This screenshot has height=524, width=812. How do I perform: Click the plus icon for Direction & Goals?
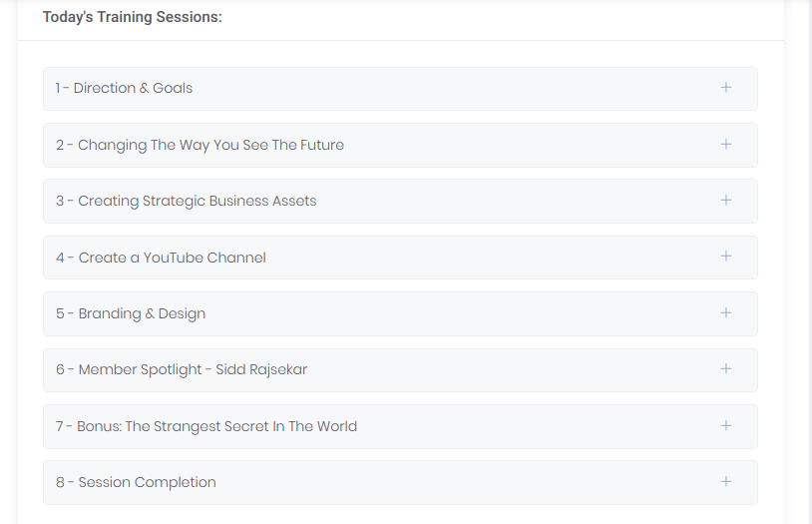point(726,88)
